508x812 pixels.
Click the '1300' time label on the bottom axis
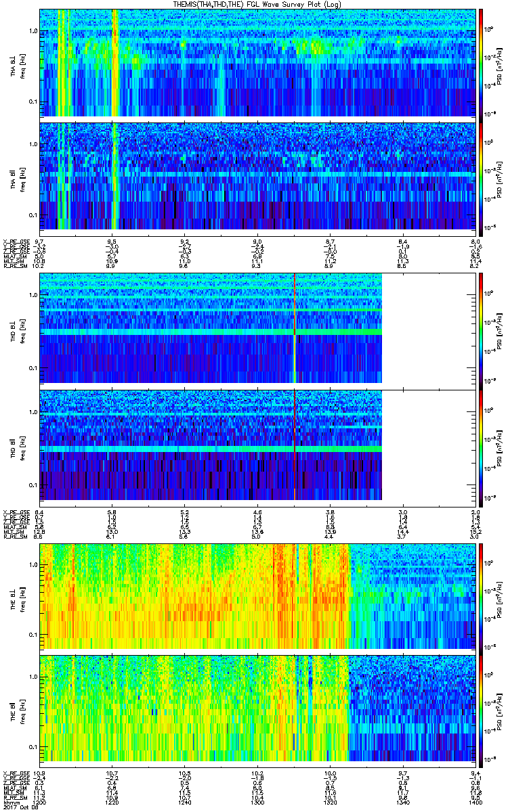[x=258, y=803]
